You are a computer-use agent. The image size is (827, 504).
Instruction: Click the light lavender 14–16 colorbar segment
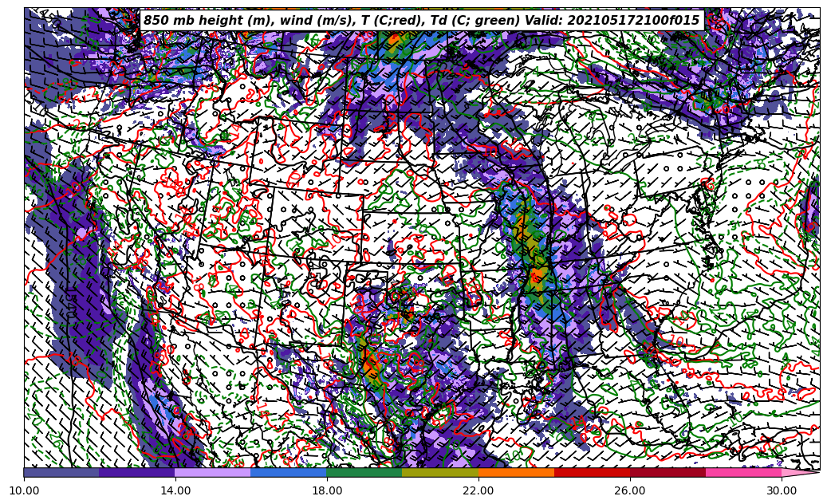[x=213, y=472]
